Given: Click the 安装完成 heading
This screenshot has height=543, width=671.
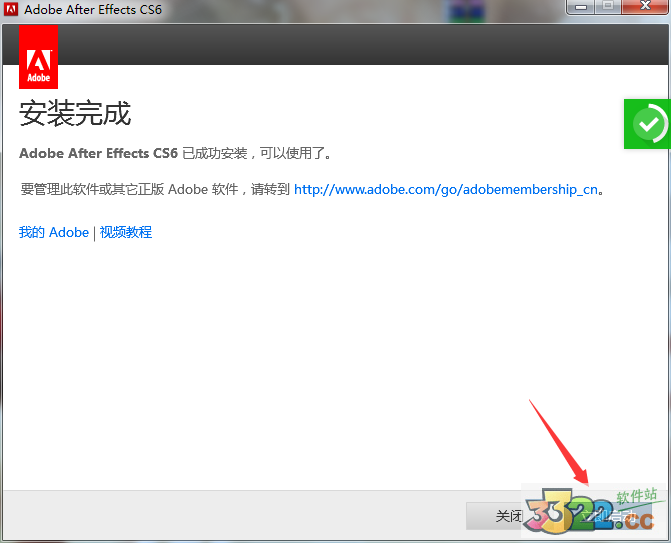Looking at the screenshot, I should pos(75,114).
